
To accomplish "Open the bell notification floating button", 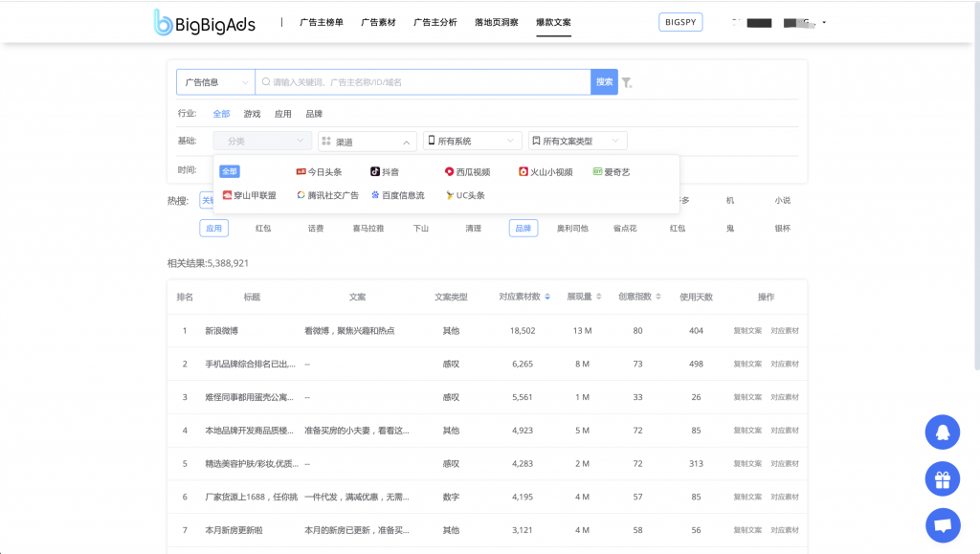I will point(943,432).
